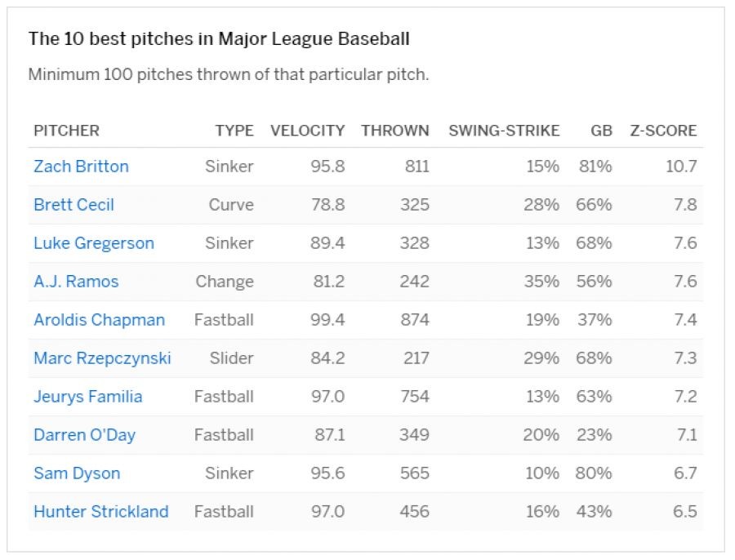Click the table title about 10 best pitches
This screenshot has height=560, width=735.
(219, 38)
